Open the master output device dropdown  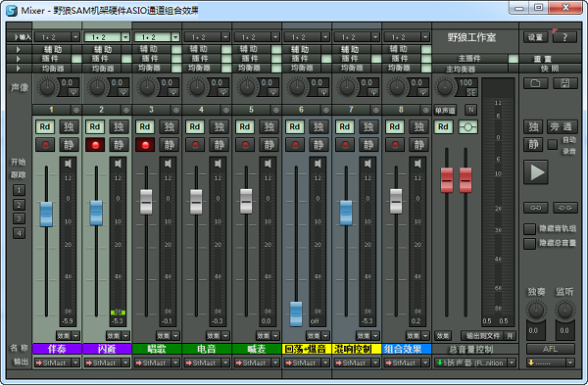click(x=475, y=362)
